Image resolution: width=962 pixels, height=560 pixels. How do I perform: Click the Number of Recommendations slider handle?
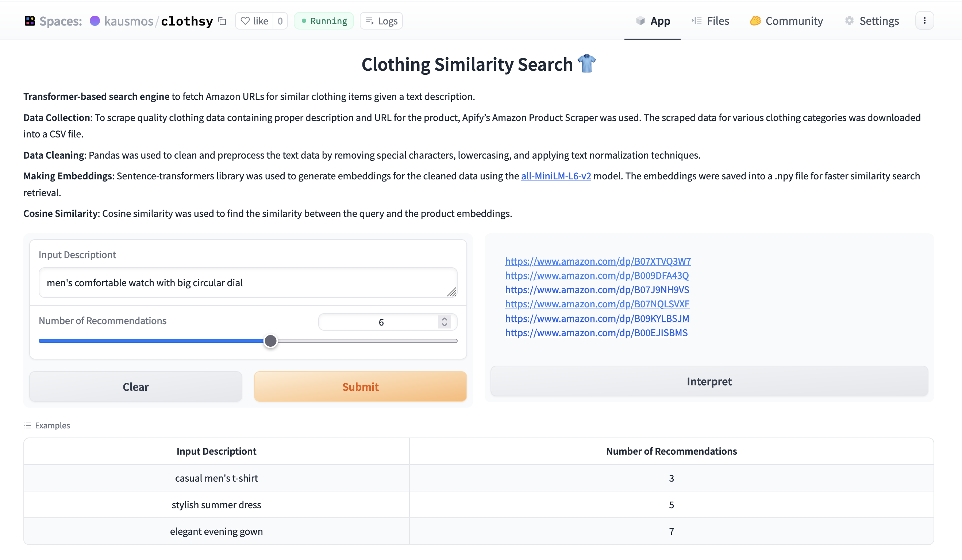(271, 341)
